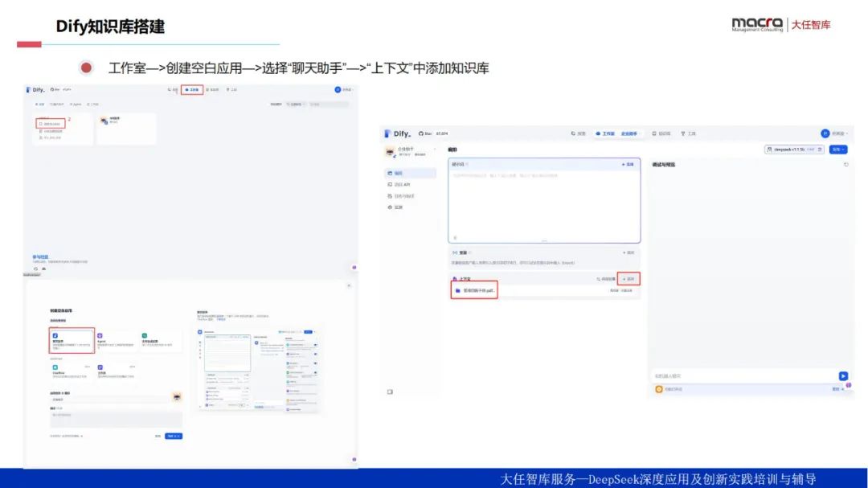Send the message with the blue arrow button
The height and width of the screenshot is (488, 868).
click(843, 376)
